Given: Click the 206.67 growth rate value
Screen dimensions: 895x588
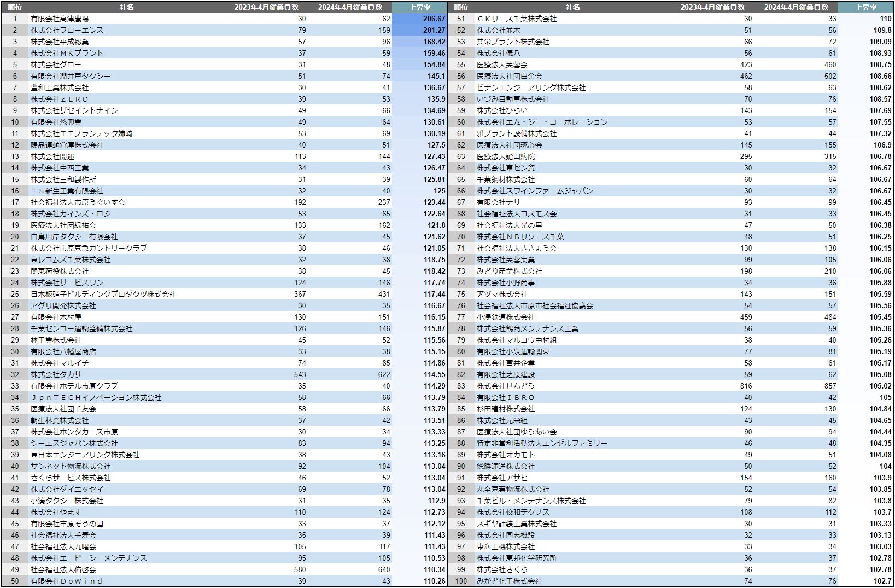Looking at the screenshot, I should pyautogui.click(x=434, y=19).
